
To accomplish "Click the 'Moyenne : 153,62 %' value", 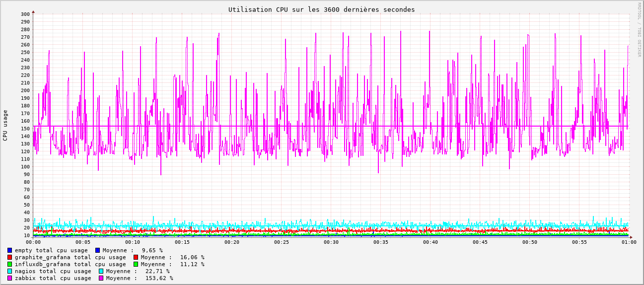I will pyautogui.click(x=140, y=278).
